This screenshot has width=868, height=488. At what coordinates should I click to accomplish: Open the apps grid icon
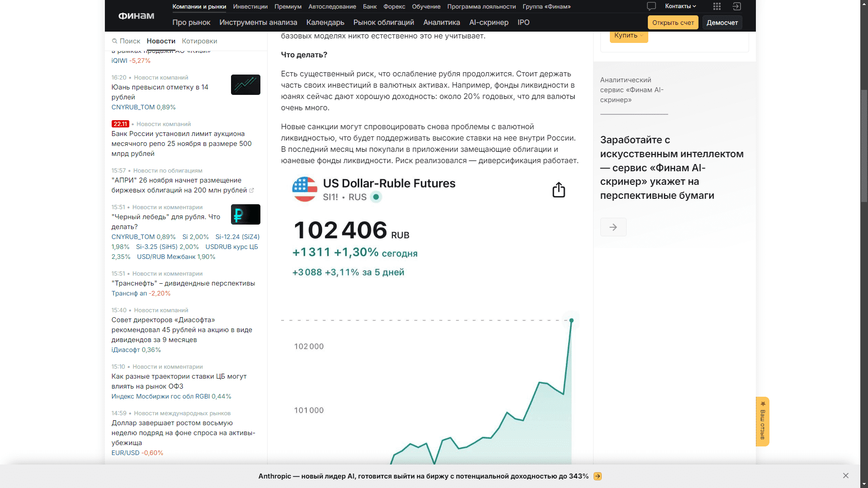click(x=717, y=6)
